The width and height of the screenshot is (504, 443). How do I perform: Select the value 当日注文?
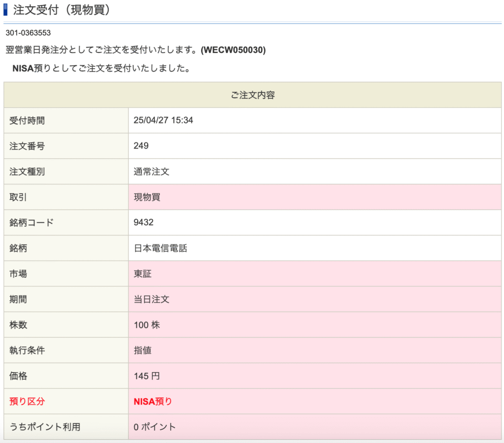point(152,299)
